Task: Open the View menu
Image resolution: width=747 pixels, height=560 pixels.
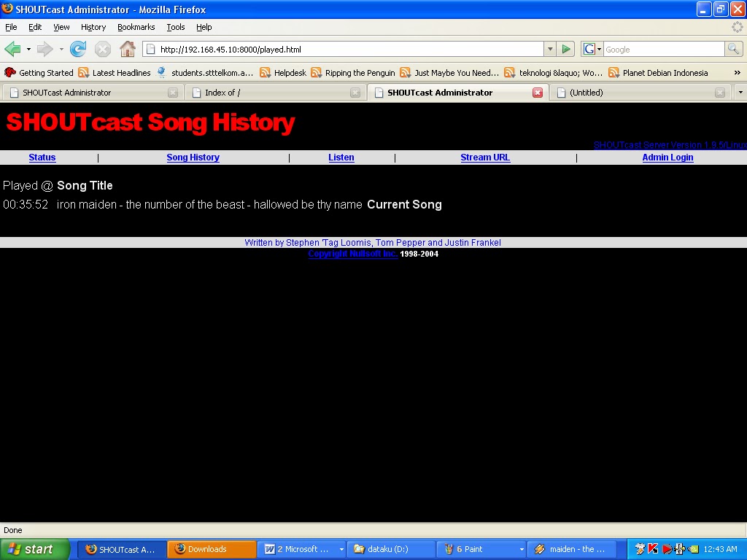Action: pos(61,27)
